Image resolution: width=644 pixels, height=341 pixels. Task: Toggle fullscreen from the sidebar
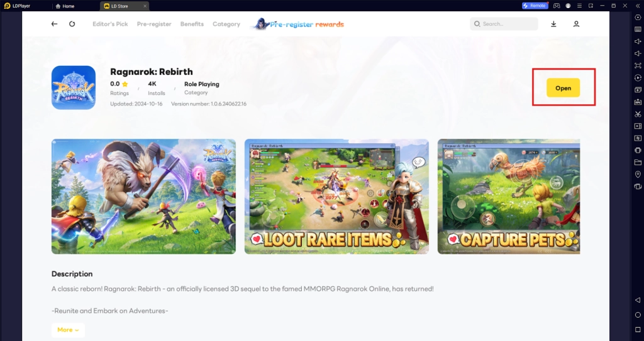pyautogui.click(x=638, y=66)
